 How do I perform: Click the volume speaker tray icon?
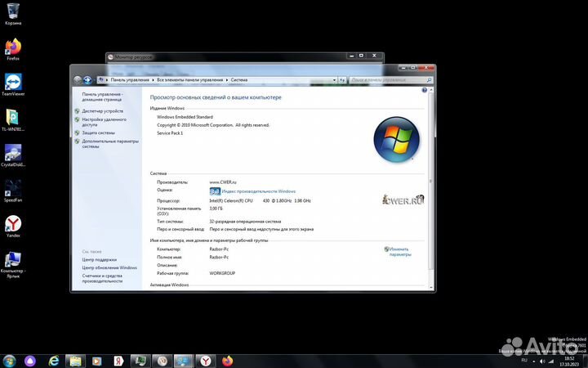[x=542, y=361]
